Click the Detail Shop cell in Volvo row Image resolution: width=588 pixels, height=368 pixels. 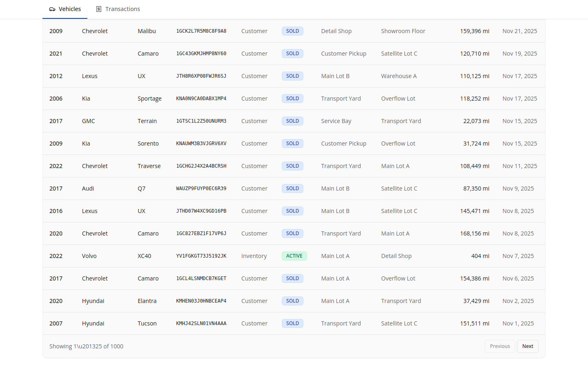[396, 256]
